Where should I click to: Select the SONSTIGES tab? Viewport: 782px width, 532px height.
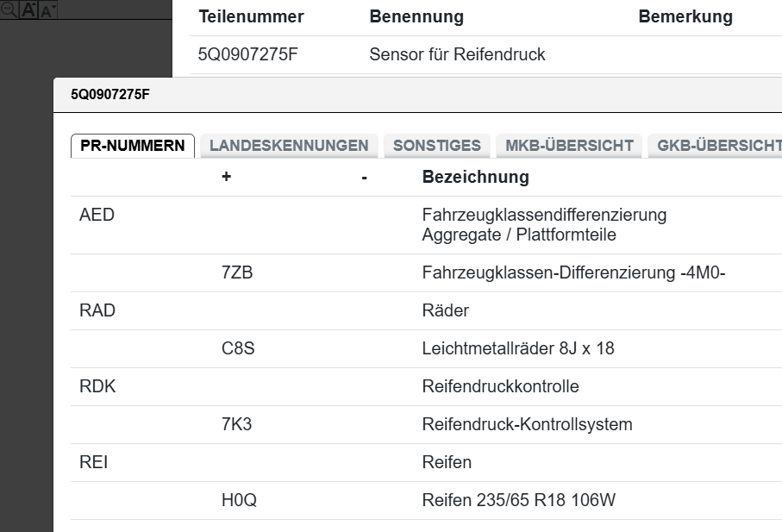pyautogui.click(x=437, y=146)
